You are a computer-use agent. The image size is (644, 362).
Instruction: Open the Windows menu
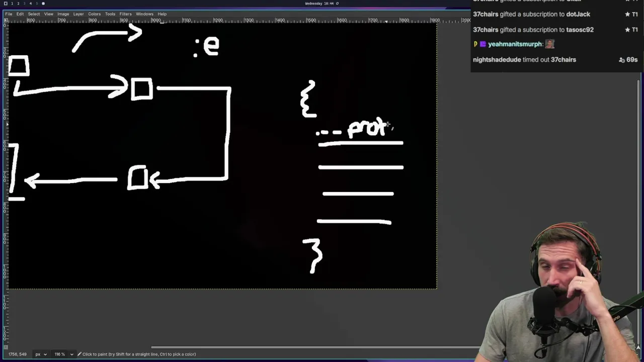(x=144, y=14)
